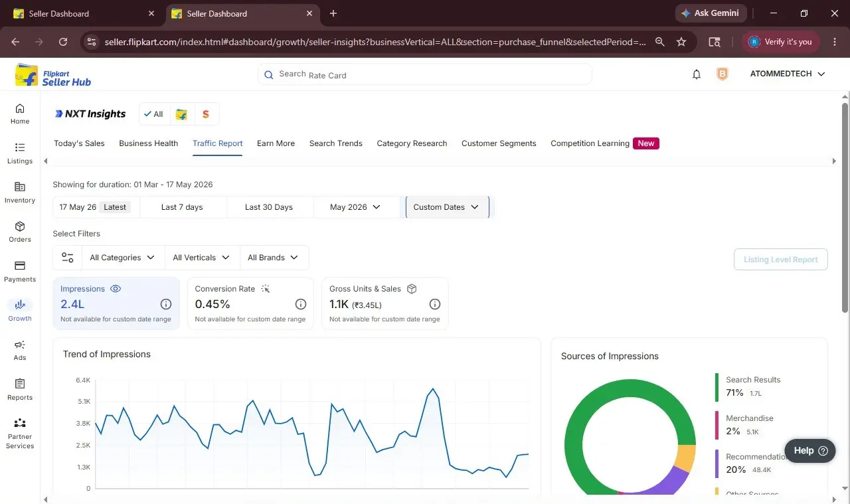Click the Listing Level Report button
Screen dimensions: 850x504
pyautogui.click(x=781, y=260)
